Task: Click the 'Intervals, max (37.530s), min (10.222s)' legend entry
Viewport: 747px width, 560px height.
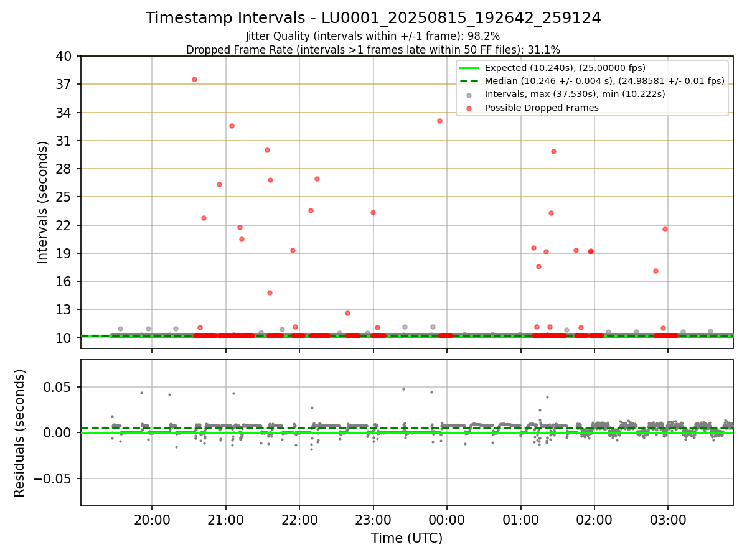Action: [575, 94]
